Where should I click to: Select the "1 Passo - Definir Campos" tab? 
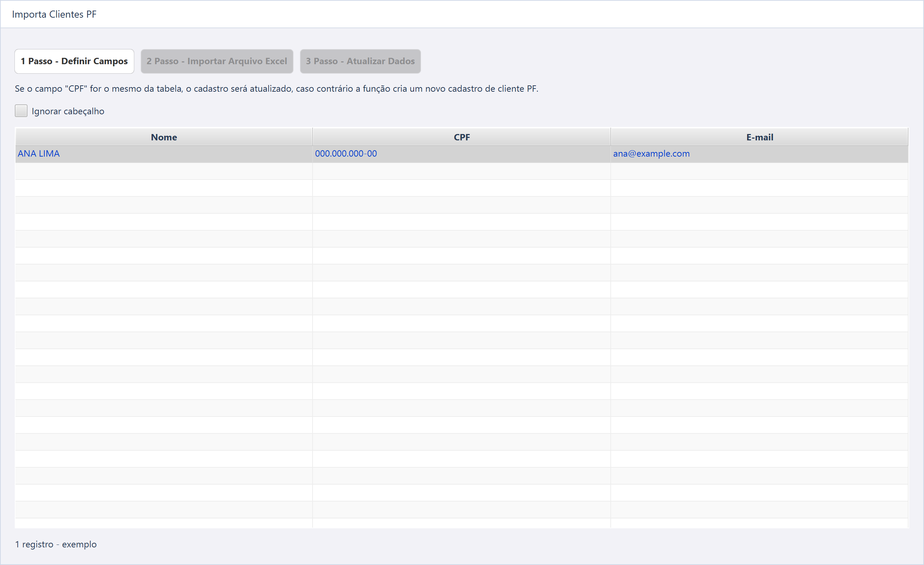tap(74, 61)
